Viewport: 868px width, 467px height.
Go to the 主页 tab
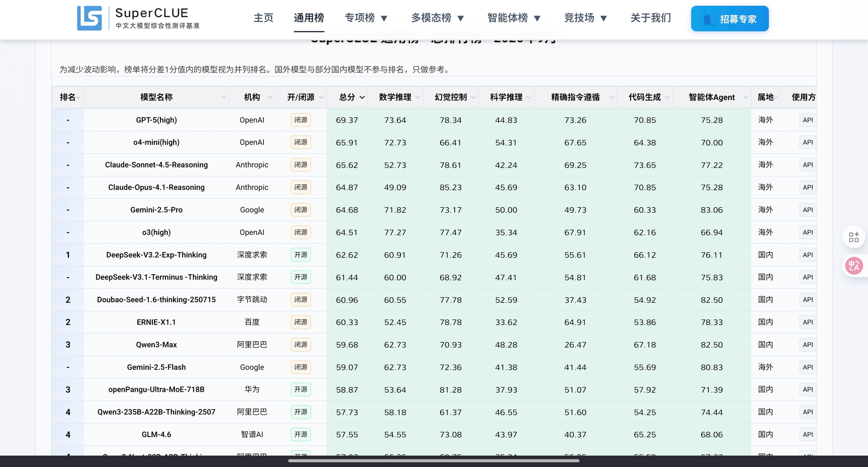[264, 18]
